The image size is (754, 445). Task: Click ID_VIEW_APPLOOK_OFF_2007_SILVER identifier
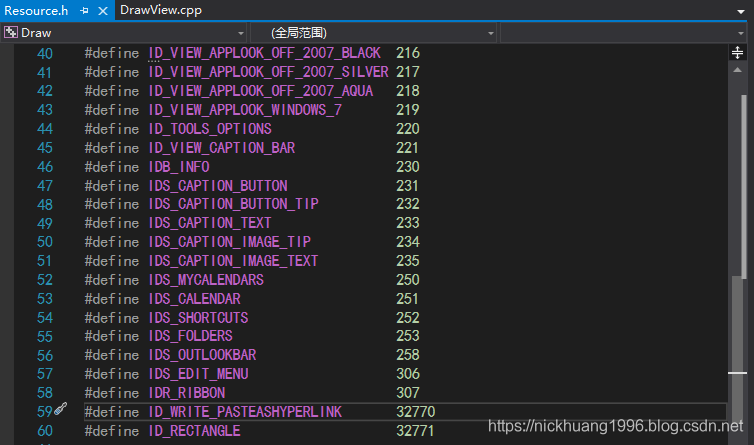coord(268,72)
